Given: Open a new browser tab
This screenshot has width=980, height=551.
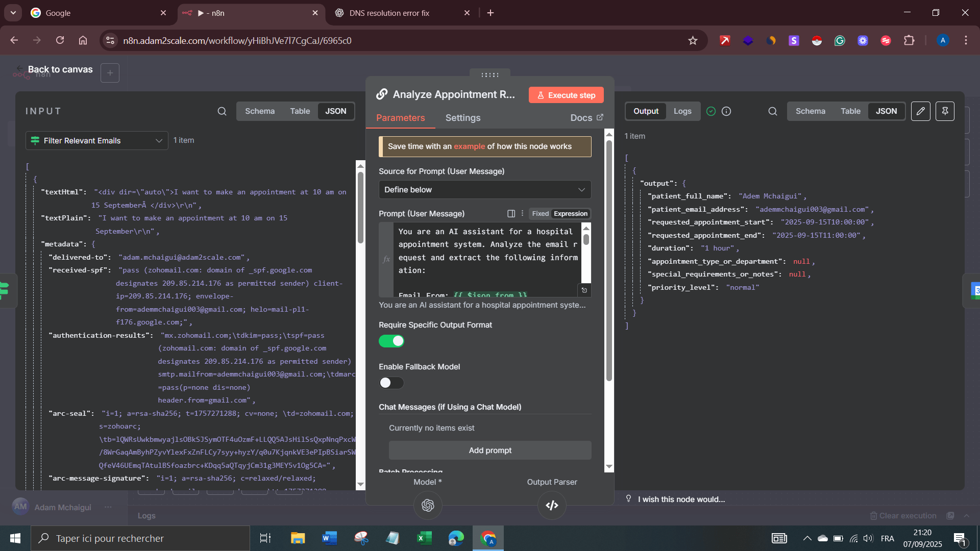Looking at the screenshot, I should pyautogui.click(x=491, y=13).
